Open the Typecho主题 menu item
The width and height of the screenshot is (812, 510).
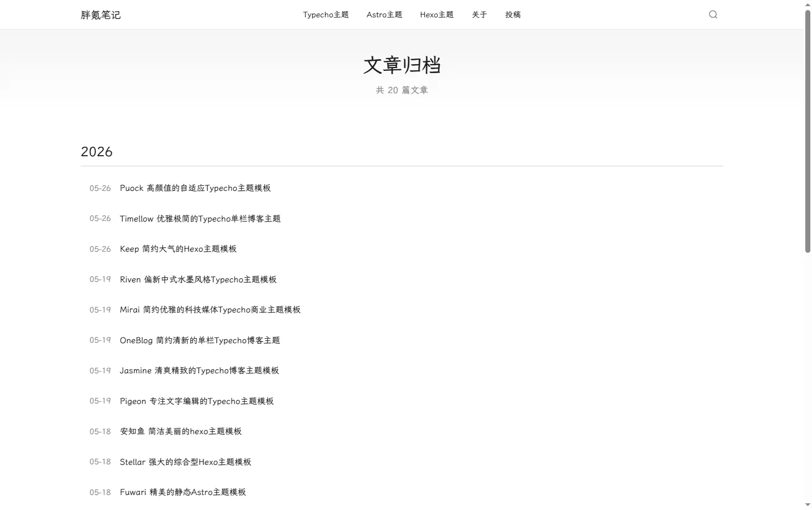[x=326, y=15]
